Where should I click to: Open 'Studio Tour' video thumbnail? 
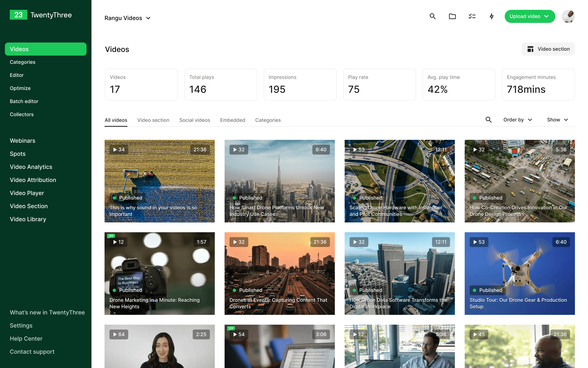click(x=520, y=274)
